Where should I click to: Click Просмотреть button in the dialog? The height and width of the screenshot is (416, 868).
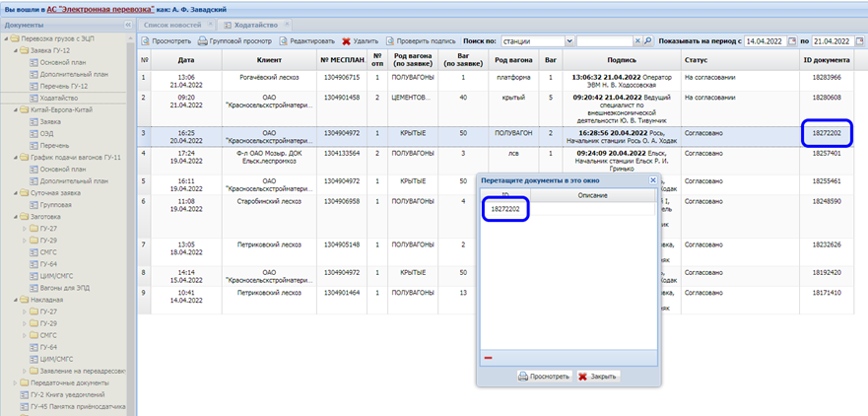(x=544, y=377)
